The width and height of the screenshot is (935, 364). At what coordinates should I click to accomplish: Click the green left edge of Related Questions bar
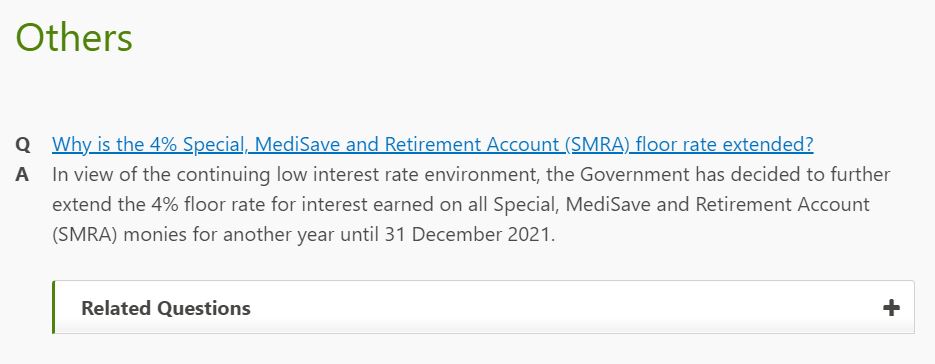(54, 307)
